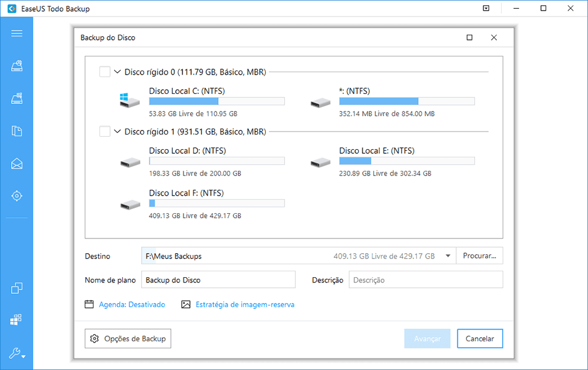The height and width of the screenshot is (370, 588).
Task: Open Opções de Backup settings
Action: point(128,339)
